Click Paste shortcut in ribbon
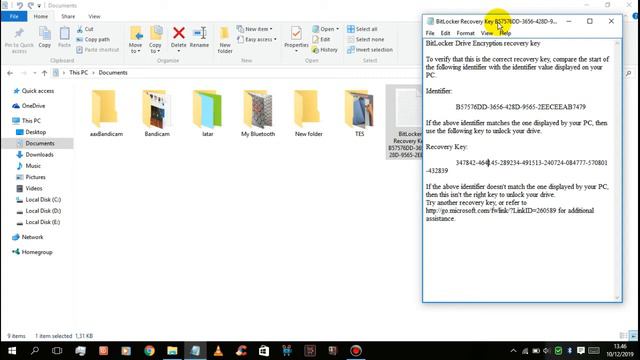The width and height of the screenshot is (640, 360). [x=98, y=49]
